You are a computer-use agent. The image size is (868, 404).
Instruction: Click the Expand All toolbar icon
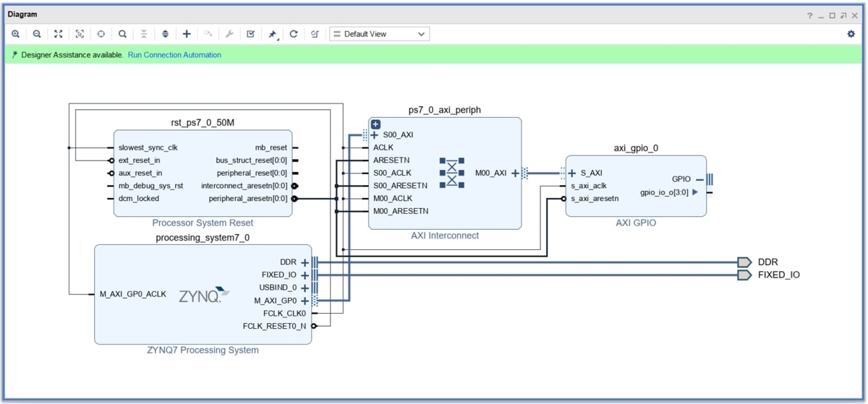[165, 34]
